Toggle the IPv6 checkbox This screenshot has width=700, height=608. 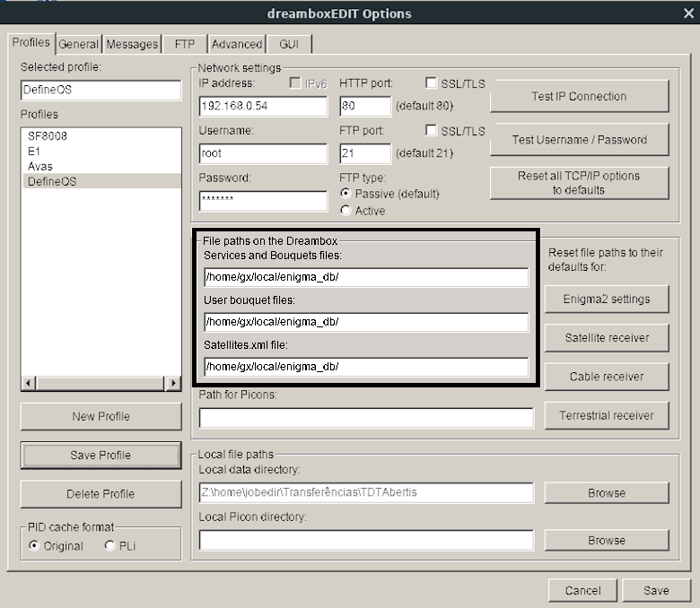295,83
